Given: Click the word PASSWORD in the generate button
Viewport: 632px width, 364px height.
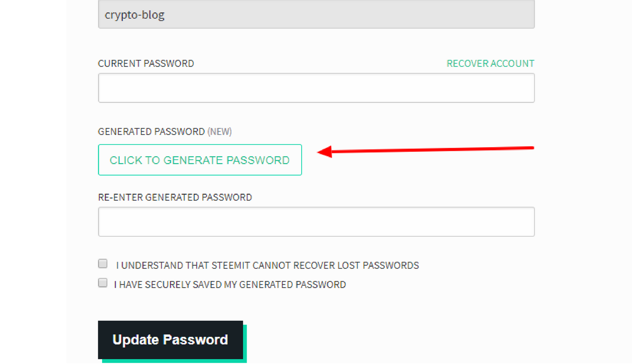Looking at the screenshot, I should pyautogui.click(x=258, y=160).
